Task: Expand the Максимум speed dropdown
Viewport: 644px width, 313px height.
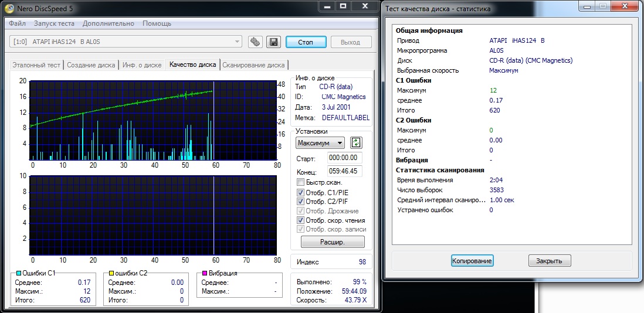Action: [320, 143]
